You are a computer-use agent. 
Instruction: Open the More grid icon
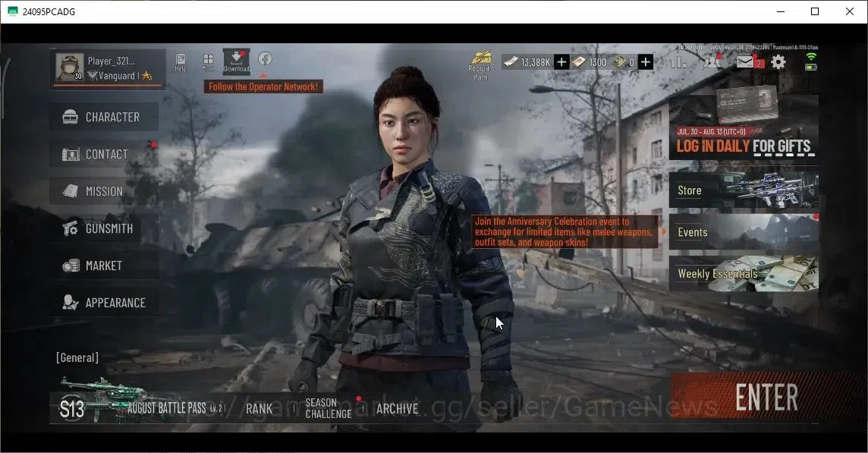tap(208, 62)
